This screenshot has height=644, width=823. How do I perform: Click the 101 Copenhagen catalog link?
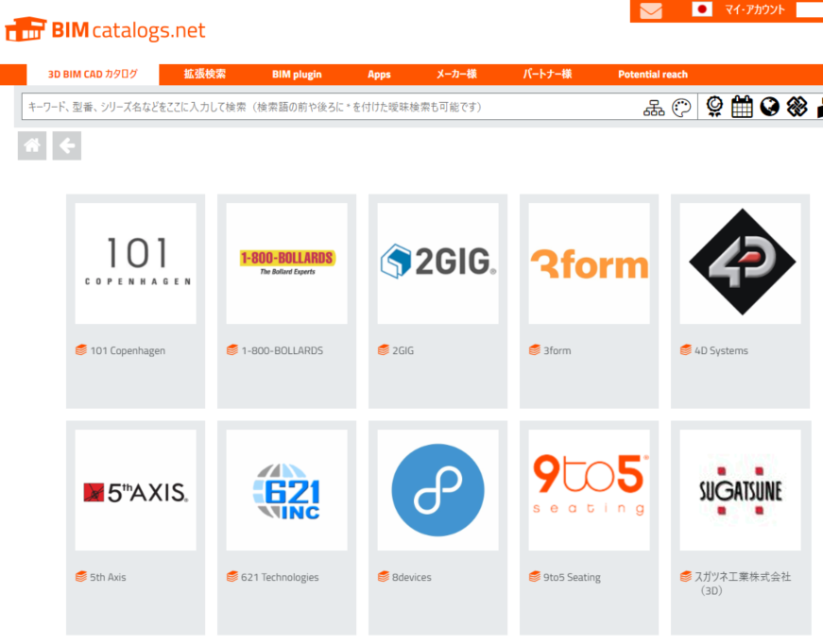tap(128, 350)
